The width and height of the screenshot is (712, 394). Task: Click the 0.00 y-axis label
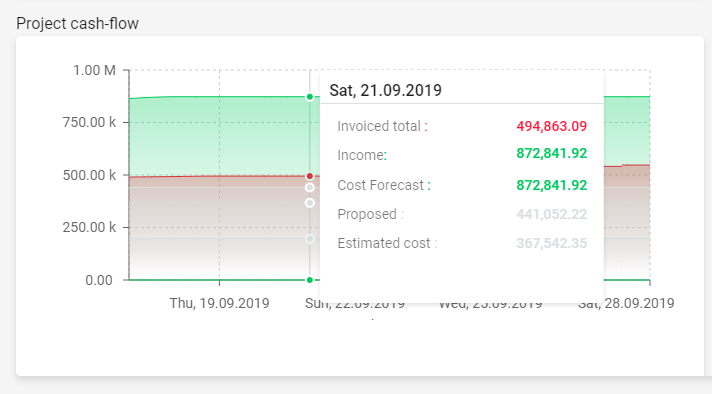pos(99,280)
